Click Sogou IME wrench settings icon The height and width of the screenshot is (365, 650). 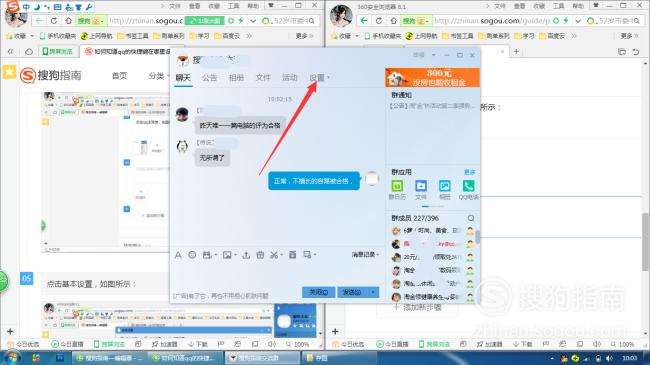point(89,7)
